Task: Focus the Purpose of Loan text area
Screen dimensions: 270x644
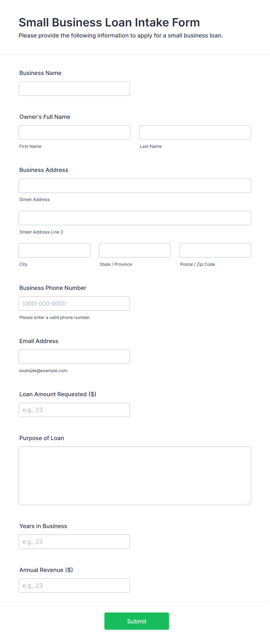Action: [135, 476]
